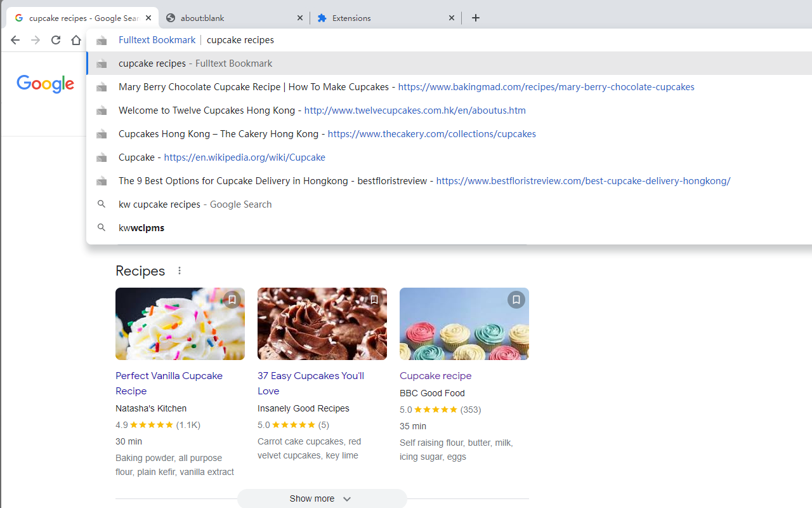Screen dimensions: 812x508
Task: Click magnifier icon beside kw cupcake recipes
Action: (x=101, y=204)
